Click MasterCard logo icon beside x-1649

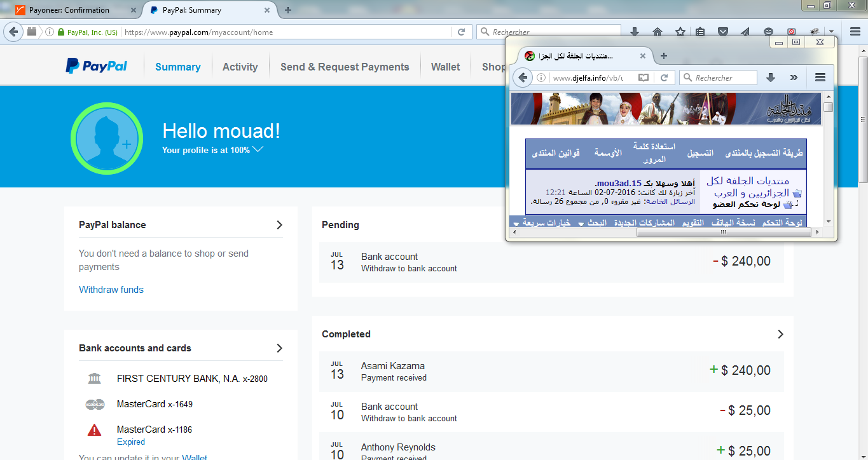pos(95,404)
